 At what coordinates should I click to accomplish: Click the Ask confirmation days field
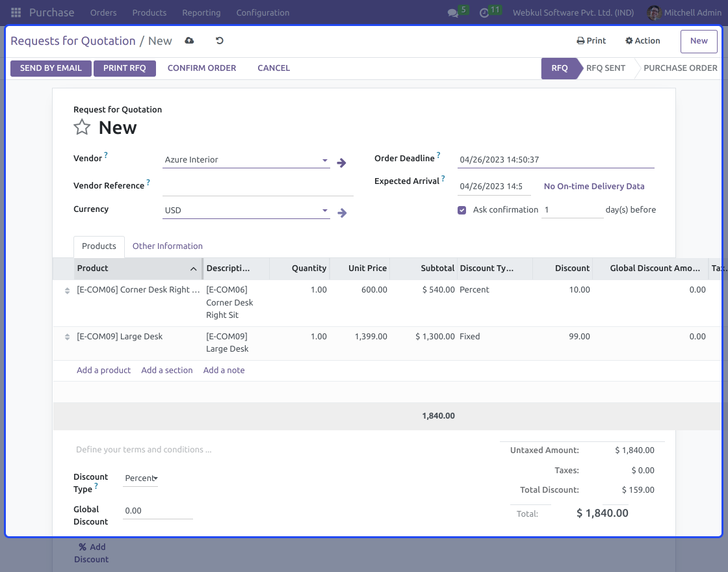click(572, 210)
